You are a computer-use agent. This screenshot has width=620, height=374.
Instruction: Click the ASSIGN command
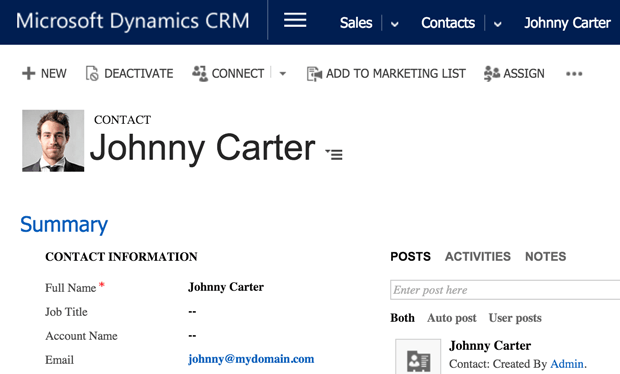524,74
